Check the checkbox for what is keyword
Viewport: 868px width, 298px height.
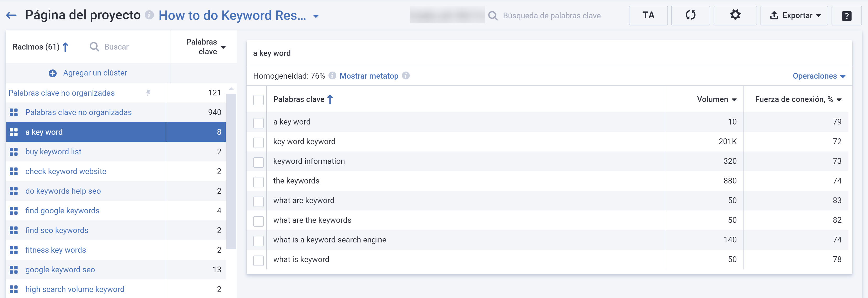pos(258,260)
